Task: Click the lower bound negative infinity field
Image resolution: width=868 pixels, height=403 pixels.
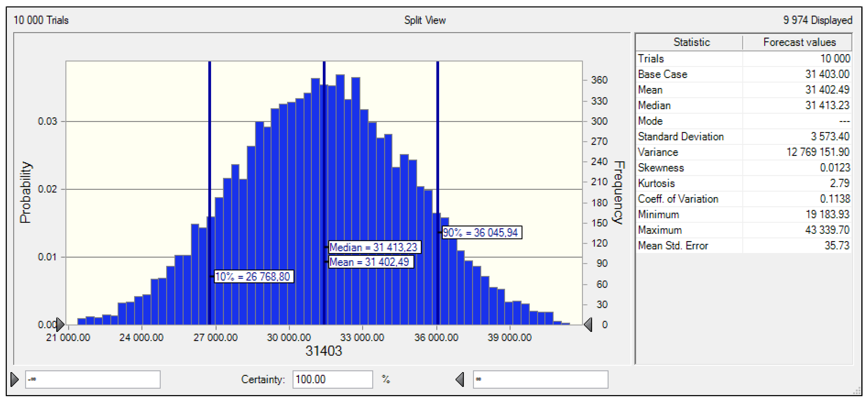Action: point(93,379)
